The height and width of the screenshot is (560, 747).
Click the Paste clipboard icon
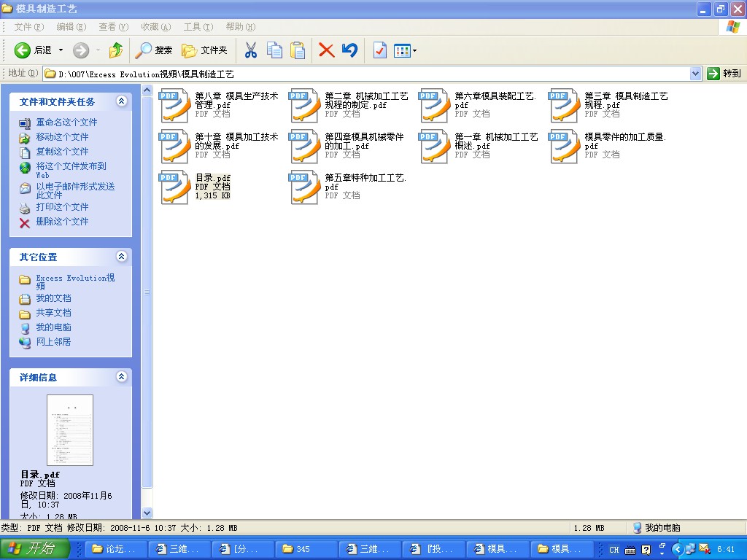(298, 50)
